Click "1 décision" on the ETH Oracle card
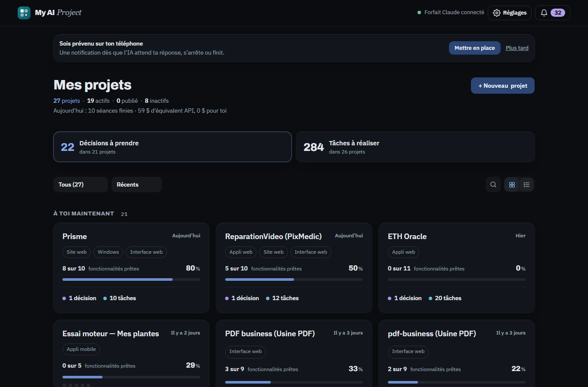 tap(405, 298)
